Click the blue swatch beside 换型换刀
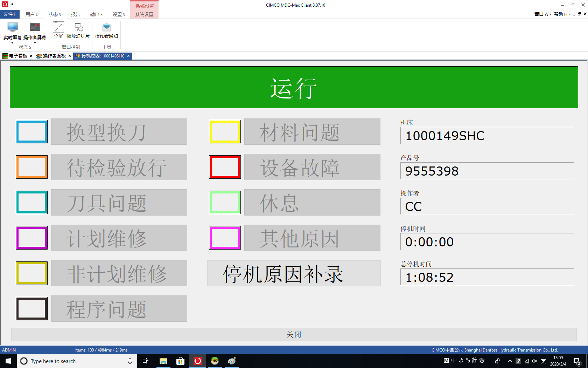Image resolution: width=588 pixels, height=368 pixels. coord(31,132)
